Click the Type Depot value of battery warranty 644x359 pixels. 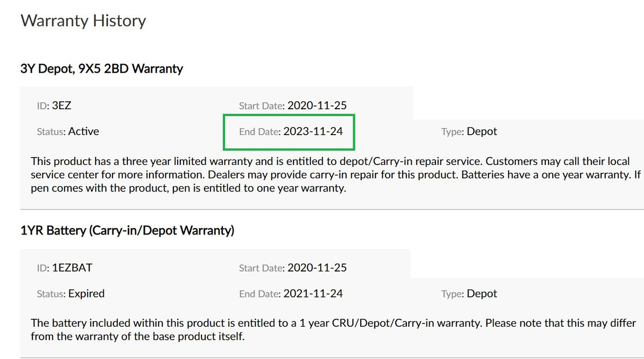[x=482, y=294]
